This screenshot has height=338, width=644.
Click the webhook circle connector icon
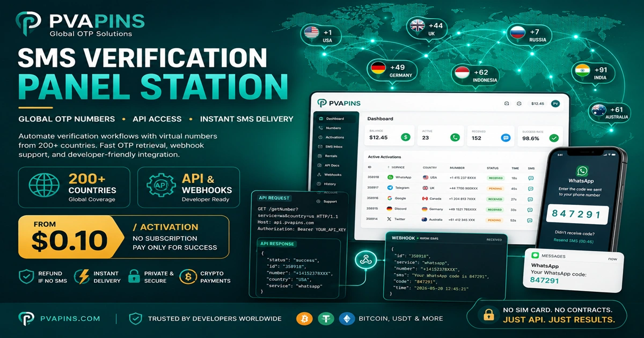point(367,261)
